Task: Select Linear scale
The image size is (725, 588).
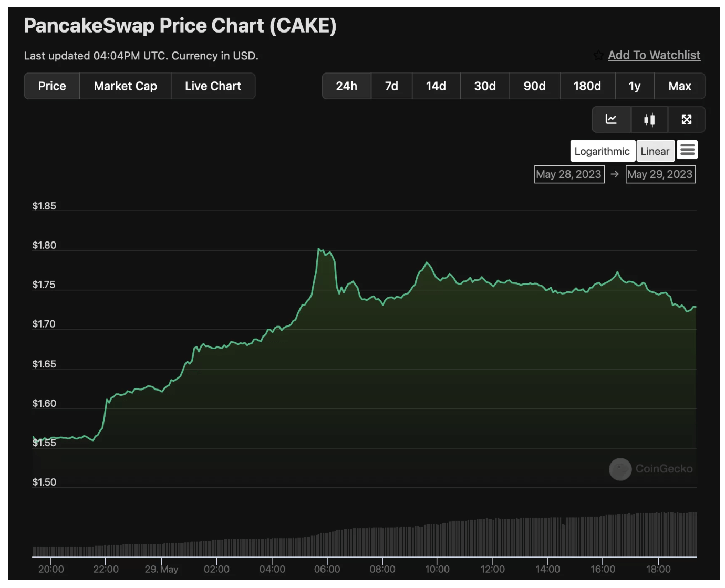Action: (655, 151)
